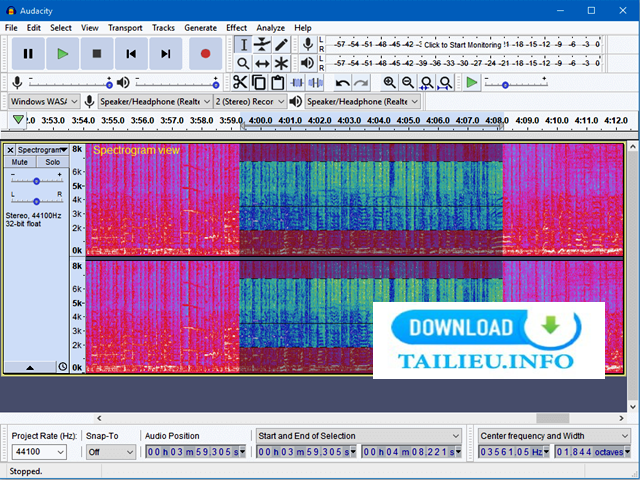Open audio host Windows WASAPI dropdown
The image size is (640, 480).
click(44, 101)
